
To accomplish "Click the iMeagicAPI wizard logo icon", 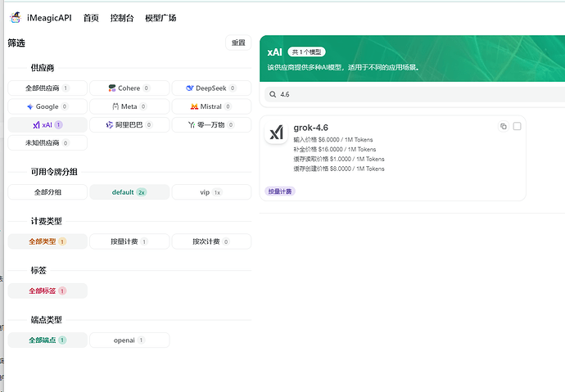I will [x=16, y=18].
